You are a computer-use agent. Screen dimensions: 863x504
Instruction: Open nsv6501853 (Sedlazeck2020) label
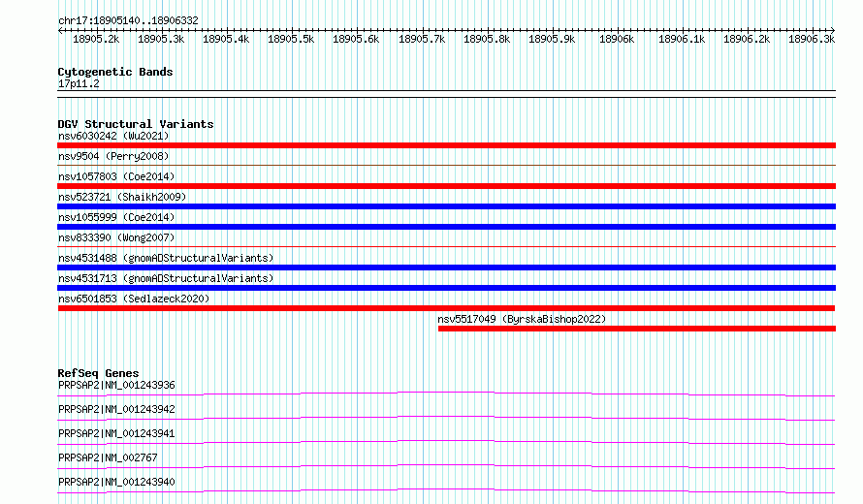coord(134,299)
